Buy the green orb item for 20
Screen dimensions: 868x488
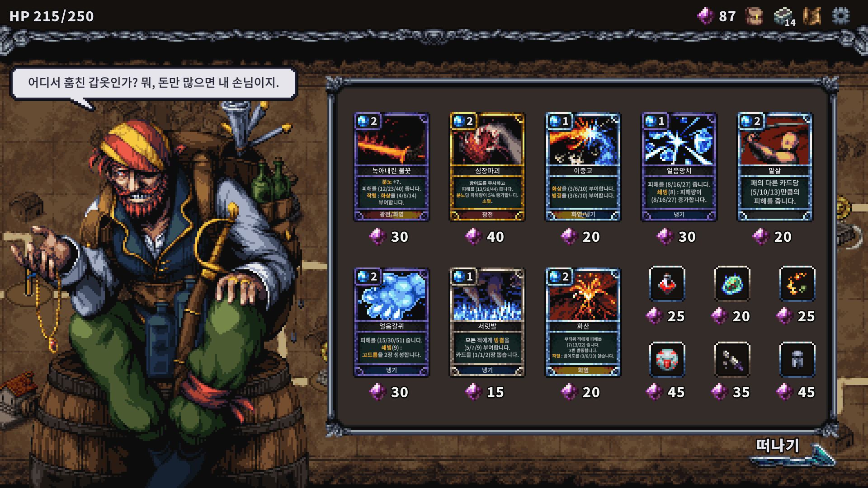(732, 284)
